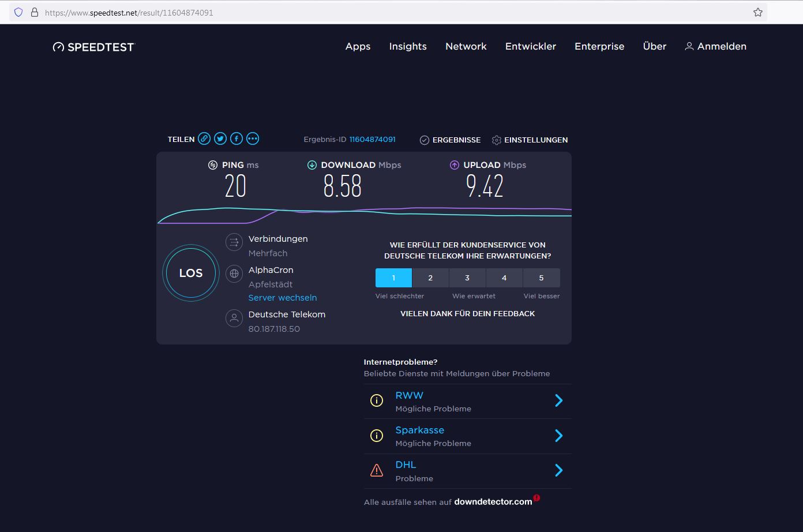Open the Insights menu item
Viewport: 803px width, 532px height.
[x=408, y=46]
